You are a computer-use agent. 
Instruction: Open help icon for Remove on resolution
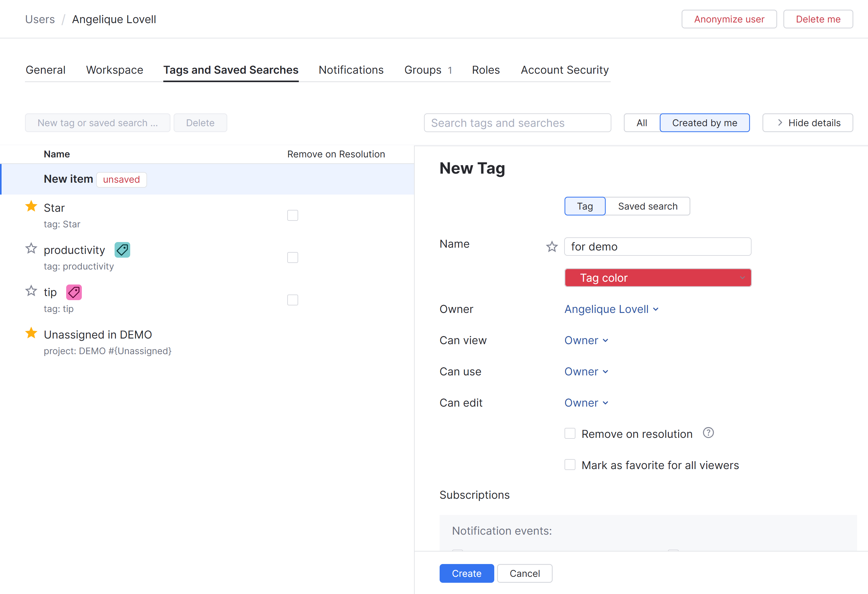pyautogui.click(x=708, y=433)
